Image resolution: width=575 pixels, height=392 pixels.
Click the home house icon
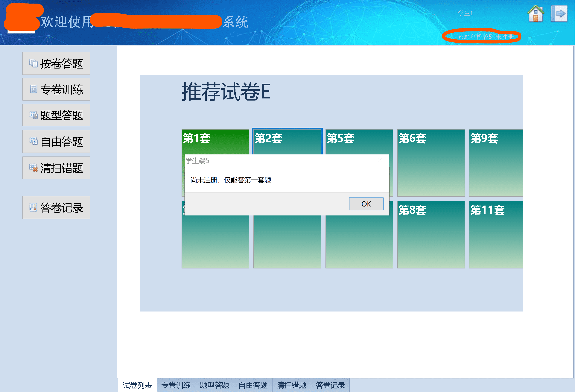(x=536, y=14)
